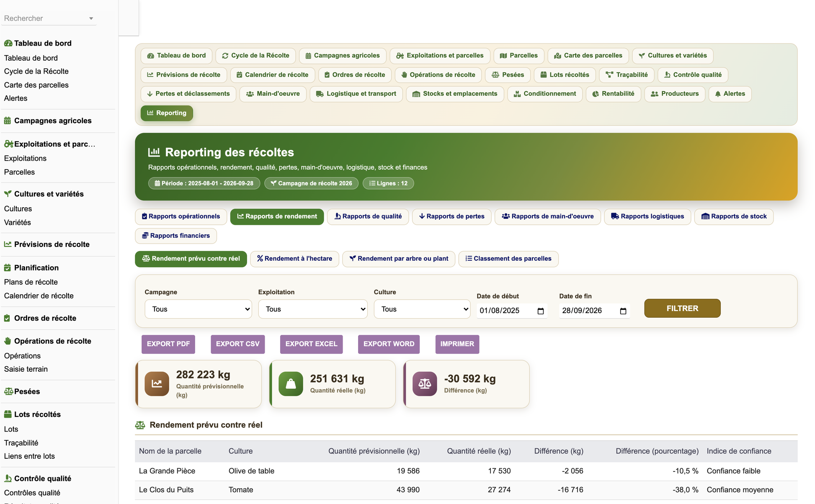Image resolution: width=815 pixels, height=504 pixels.
Task: Open the Culture dropdown filter
Action: pyautogui.click(x=422, y=309)
